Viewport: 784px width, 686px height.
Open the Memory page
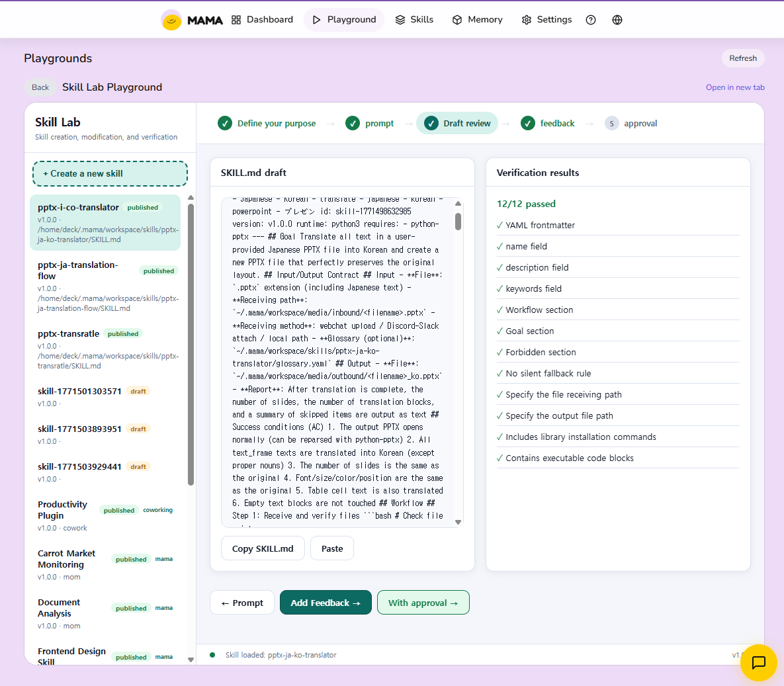point(477,20)
